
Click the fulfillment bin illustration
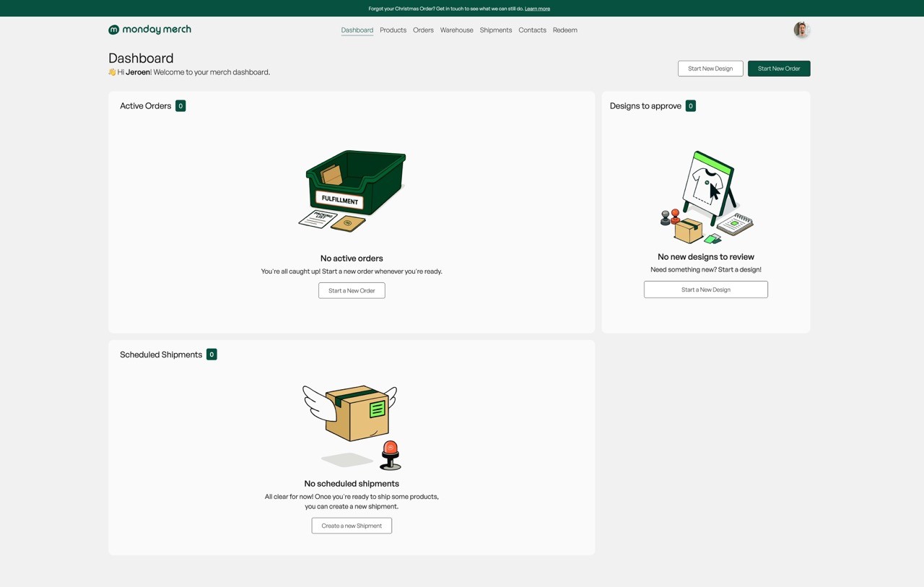click(x=352, y=191)
